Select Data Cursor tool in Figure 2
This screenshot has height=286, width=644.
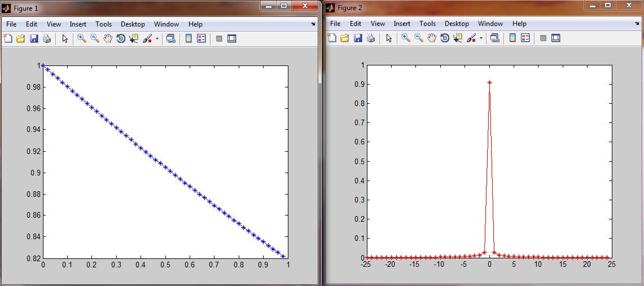click(x=458, y=38)
